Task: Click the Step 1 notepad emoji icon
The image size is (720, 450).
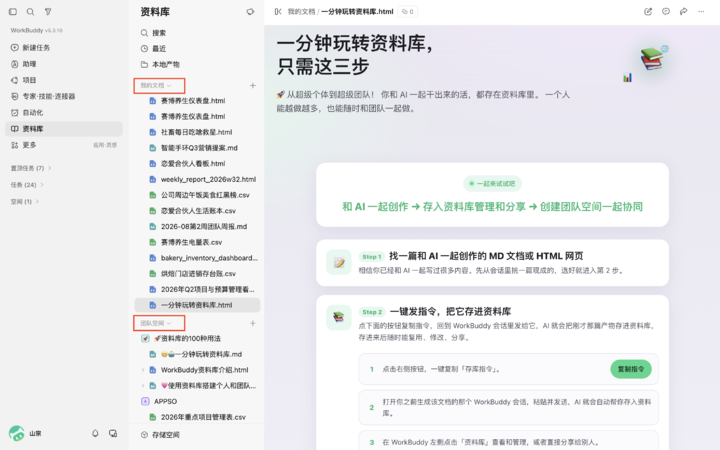Action: 339,262
